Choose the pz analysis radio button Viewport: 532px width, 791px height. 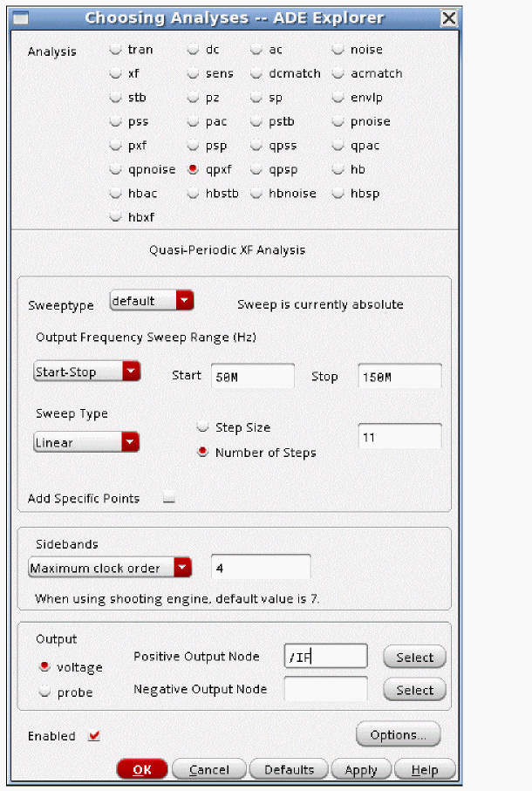pos(193,98)
